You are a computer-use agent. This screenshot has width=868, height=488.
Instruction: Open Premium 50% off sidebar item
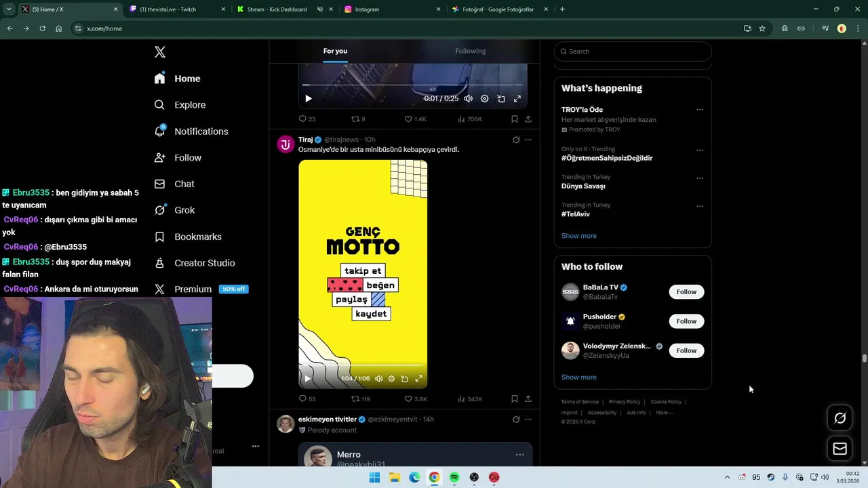coord(201,289)
